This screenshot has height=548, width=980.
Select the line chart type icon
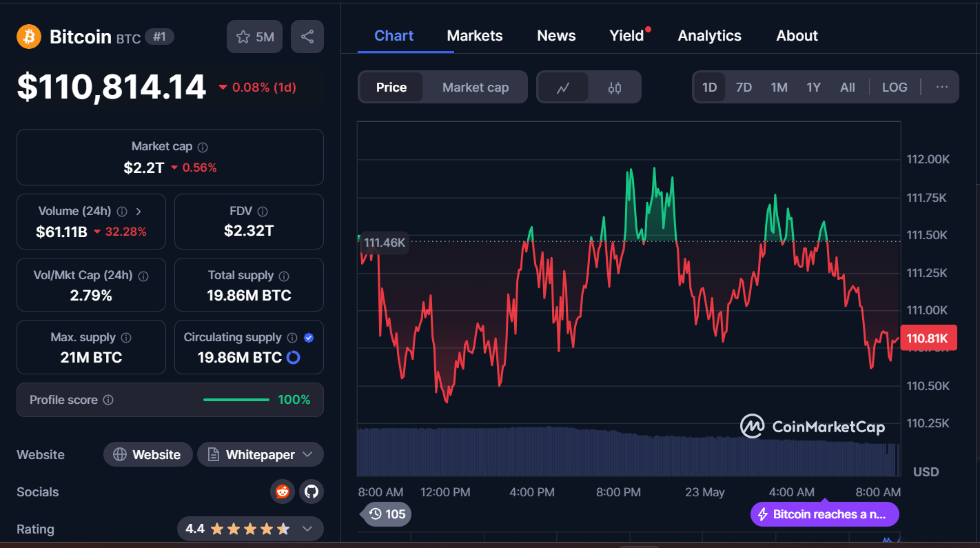(563, 88)
